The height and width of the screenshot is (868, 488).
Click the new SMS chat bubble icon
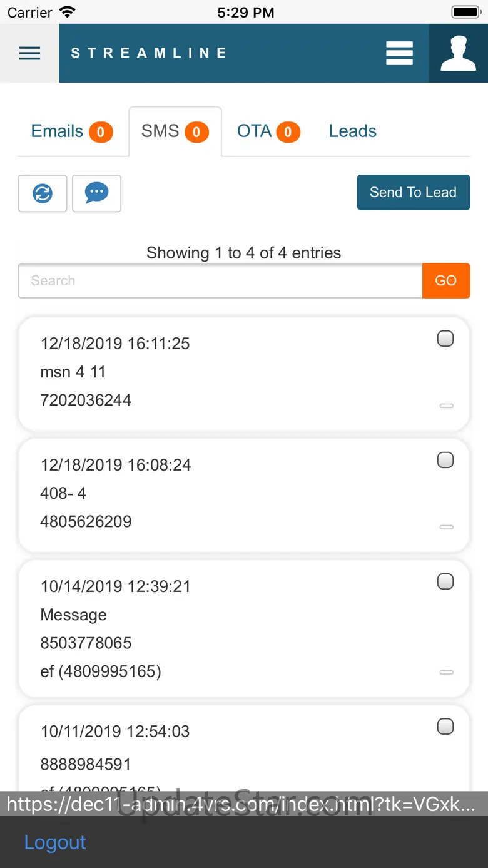coord(96,193)
